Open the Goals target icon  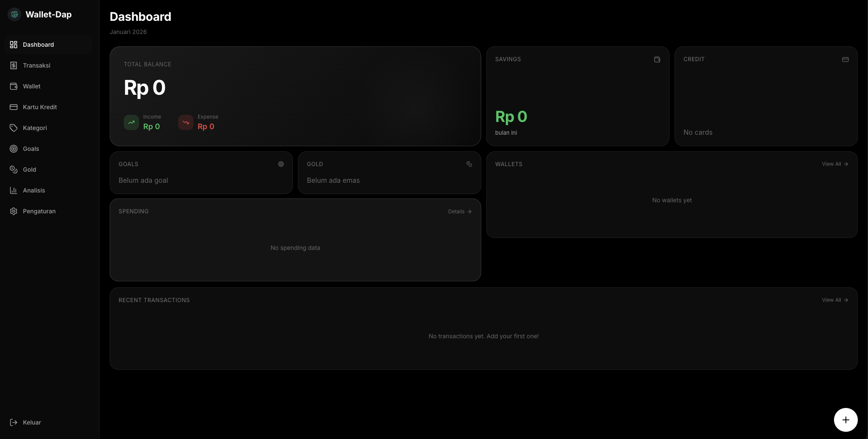(x=13, y=148)
